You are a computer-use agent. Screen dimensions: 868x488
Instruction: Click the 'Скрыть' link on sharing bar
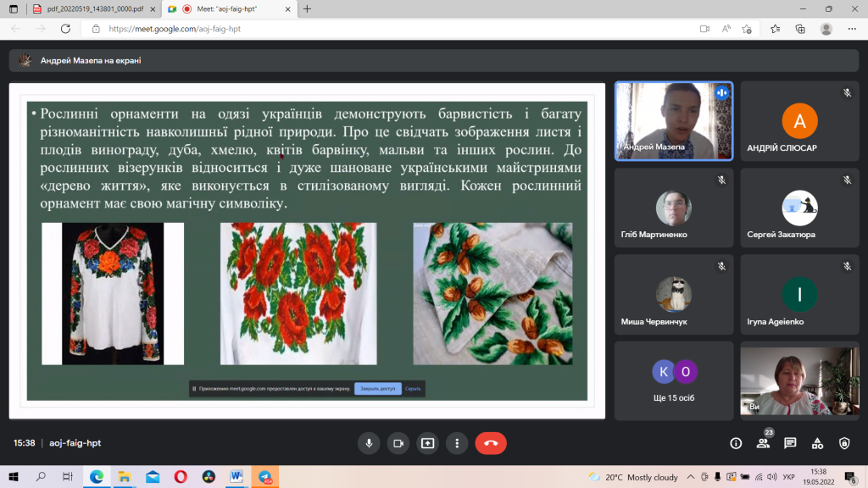[x=413, y=389]
